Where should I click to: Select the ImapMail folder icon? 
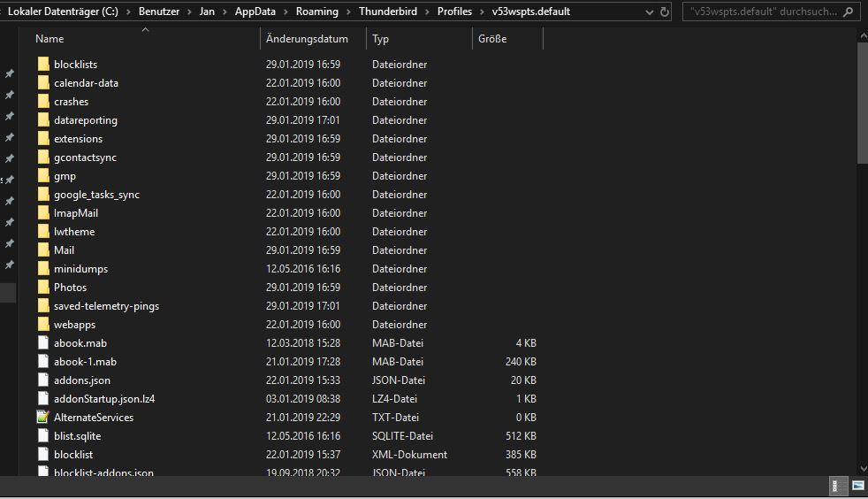pos(43,213)
